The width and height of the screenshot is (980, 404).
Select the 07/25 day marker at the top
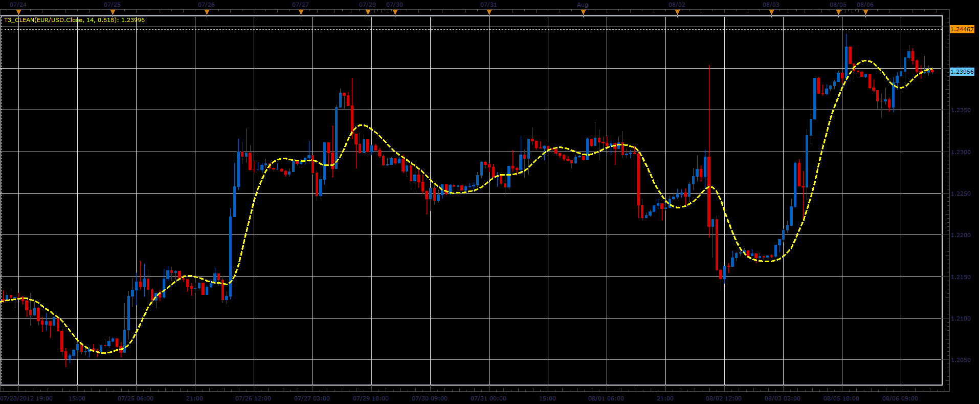click(112, 5)
